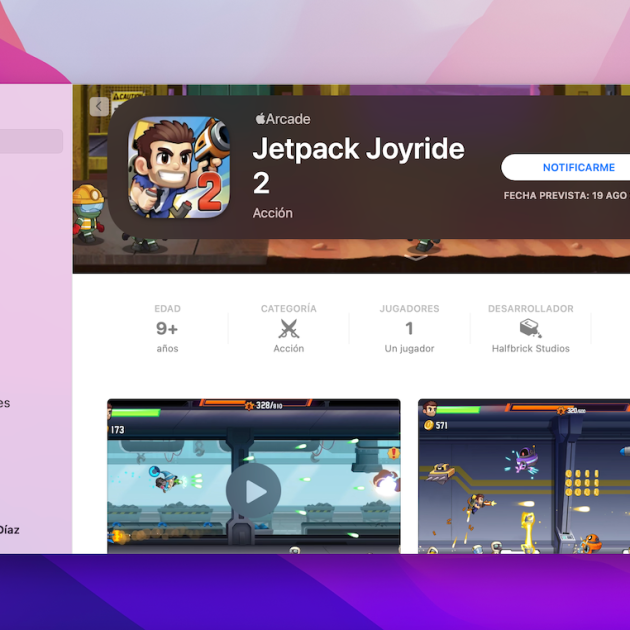Viewport: 630px width, 630px height.
Task: Open the Díaz account in the sidebar
Action: (x=9, y=530)
